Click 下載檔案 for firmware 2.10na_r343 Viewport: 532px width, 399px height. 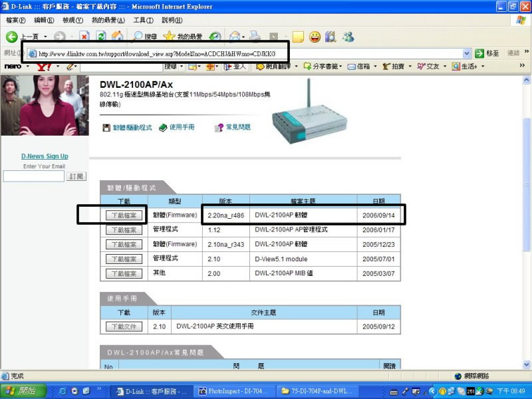click(x=124, y=244)
